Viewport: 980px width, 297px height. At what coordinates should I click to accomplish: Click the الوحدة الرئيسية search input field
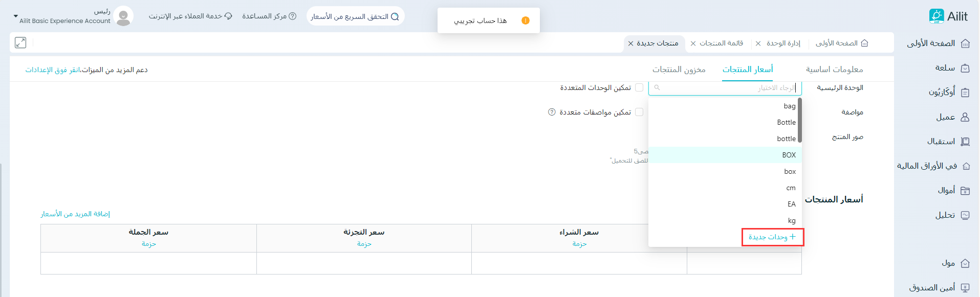[x=725, y=88]
